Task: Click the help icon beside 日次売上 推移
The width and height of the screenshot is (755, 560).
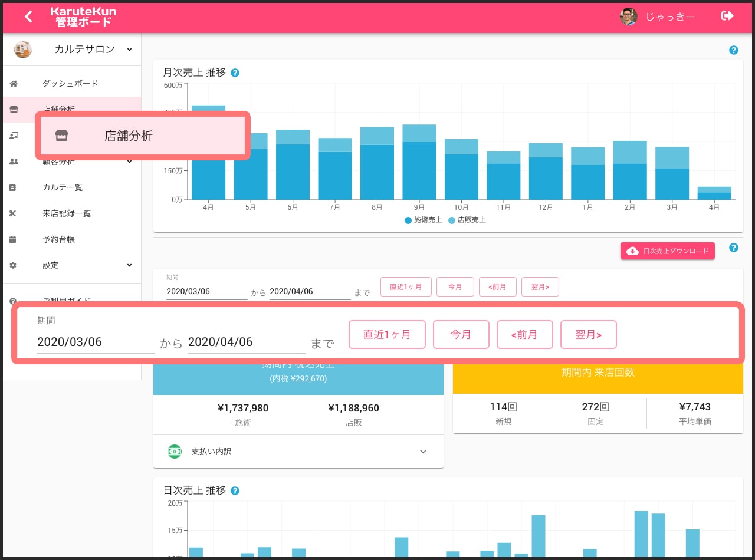Action: coord(235,491)
